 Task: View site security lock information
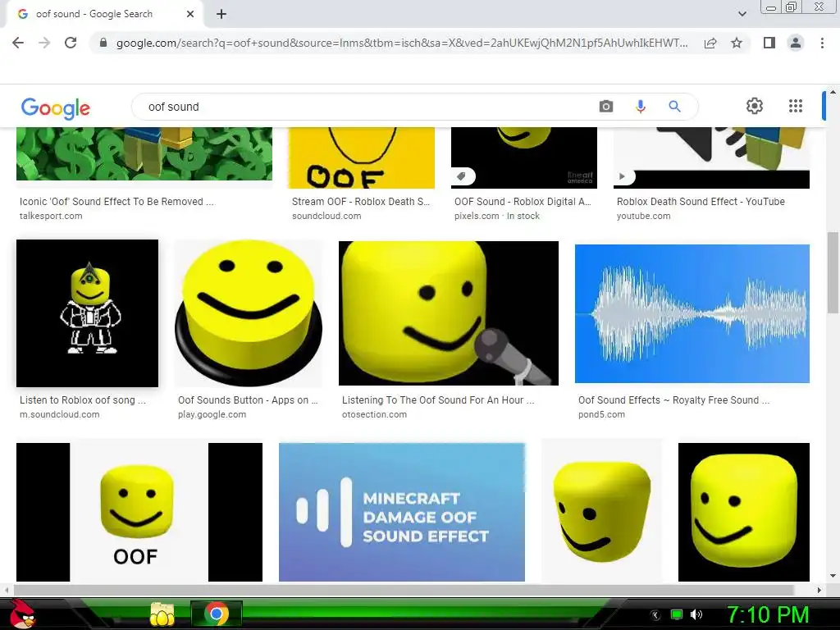tap(103, 43)
